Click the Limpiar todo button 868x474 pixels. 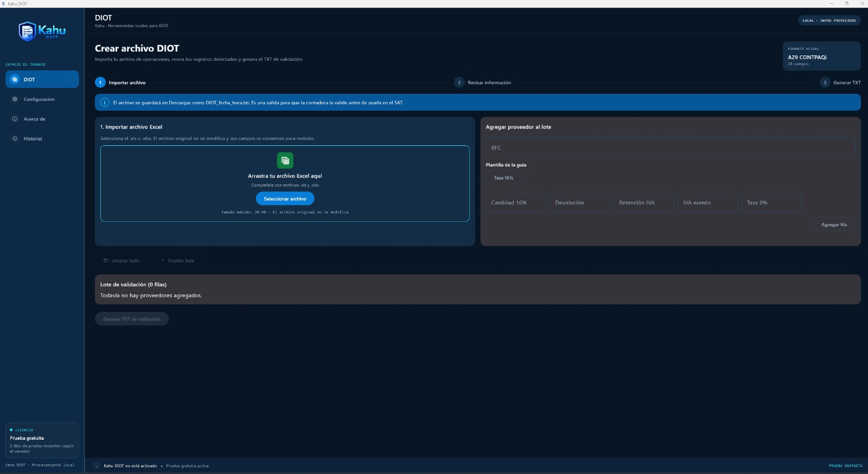click(122, 261)
